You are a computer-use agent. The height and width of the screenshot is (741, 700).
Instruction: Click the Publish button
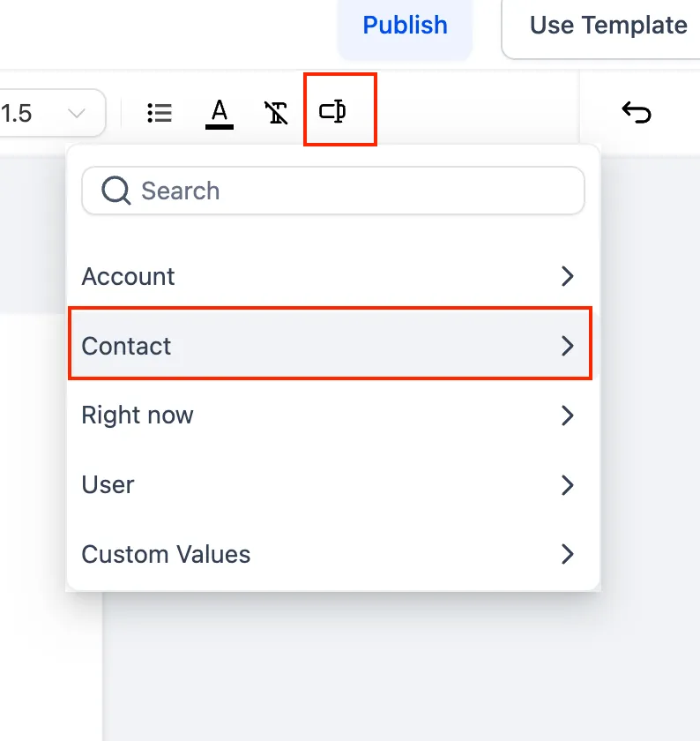click(x=405, y=26)
